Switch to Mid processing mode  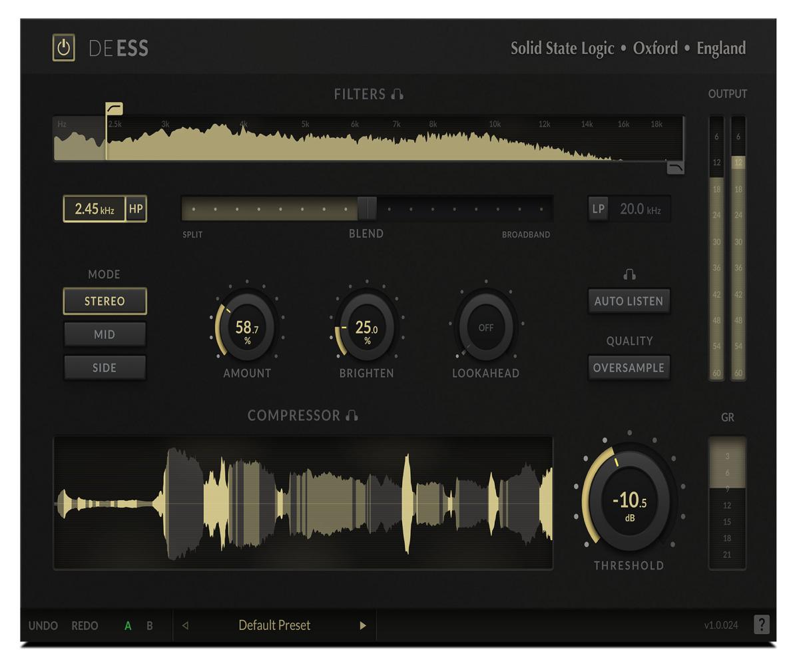[105, 334]
